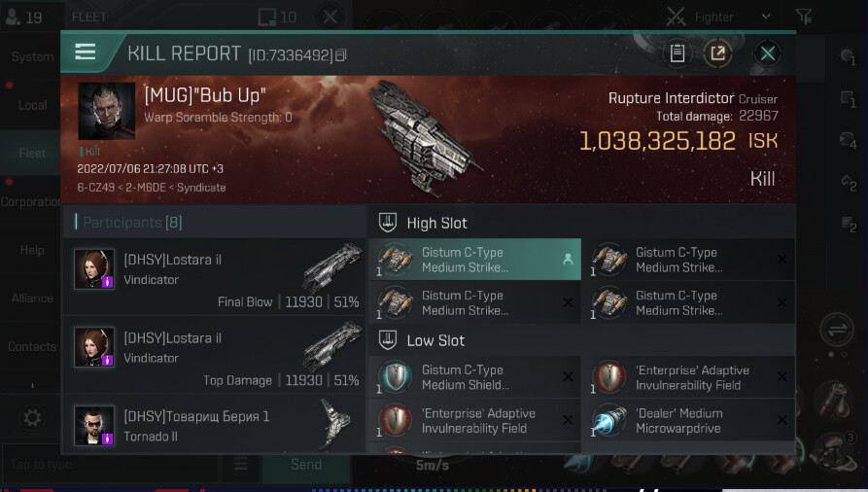Click the funnel filter icon
Image resolution: width=868 pixels, height=492 pixels.
coord(804,17)
